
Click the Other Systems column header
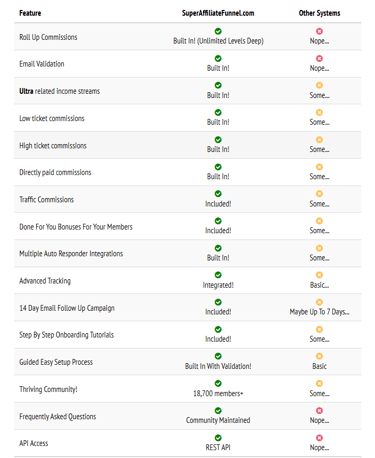click(x=319, y=13)
